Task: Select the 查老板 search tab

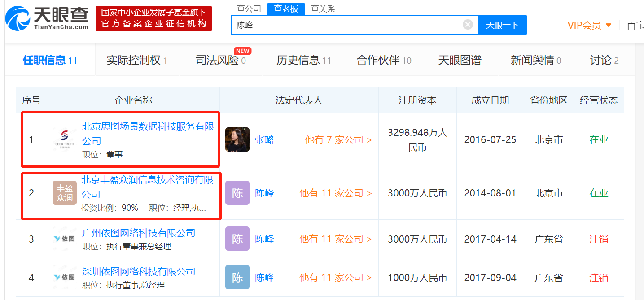Action: coord(286,9)
